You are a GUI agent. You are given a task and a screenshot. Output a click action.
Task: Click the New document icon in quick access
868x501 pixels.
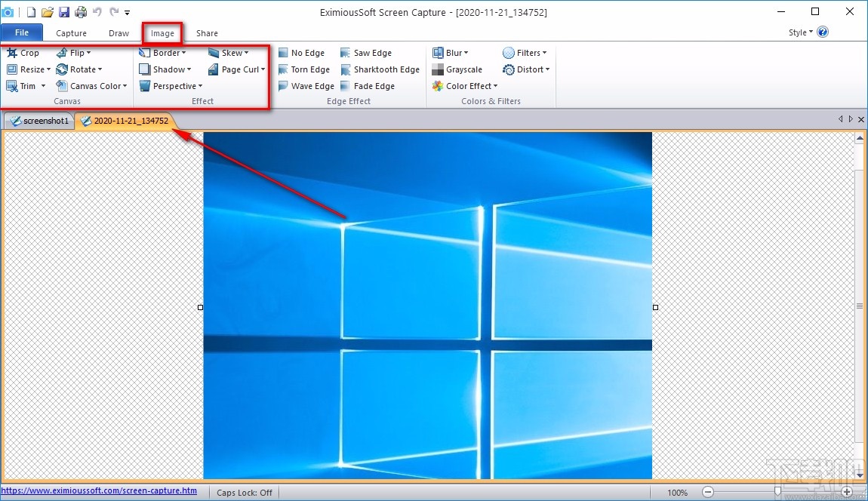tap(32, 11)
